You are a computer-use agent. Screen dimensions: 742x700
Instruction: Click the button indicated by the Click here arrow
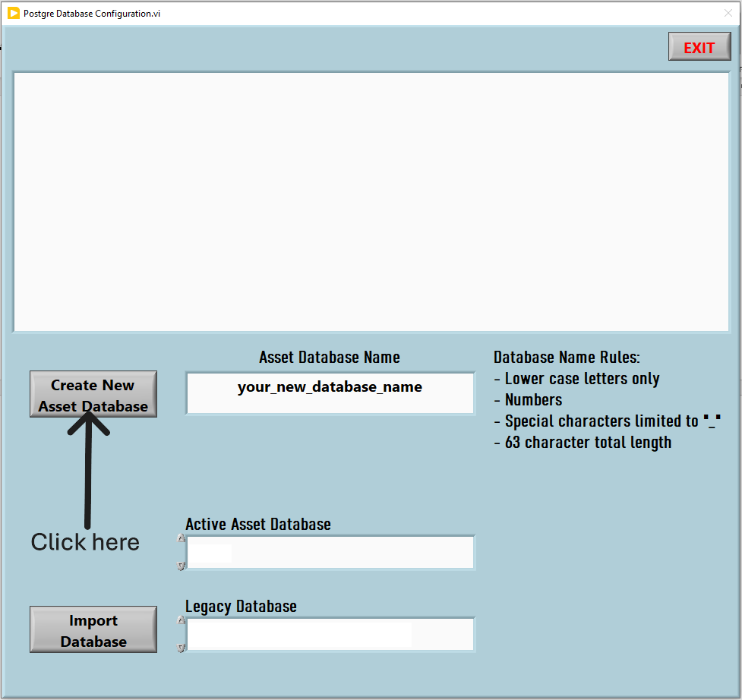(x=93, y=395)
